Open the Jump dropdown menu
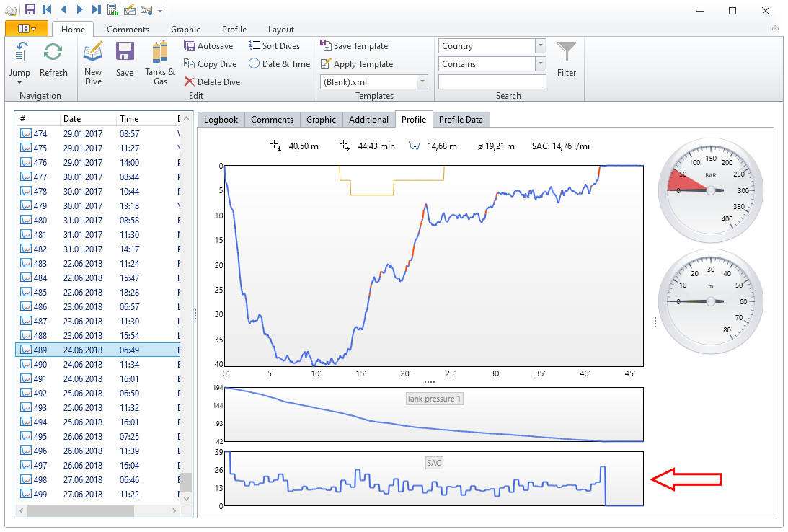Screen dimensions: 788x532 19,81
